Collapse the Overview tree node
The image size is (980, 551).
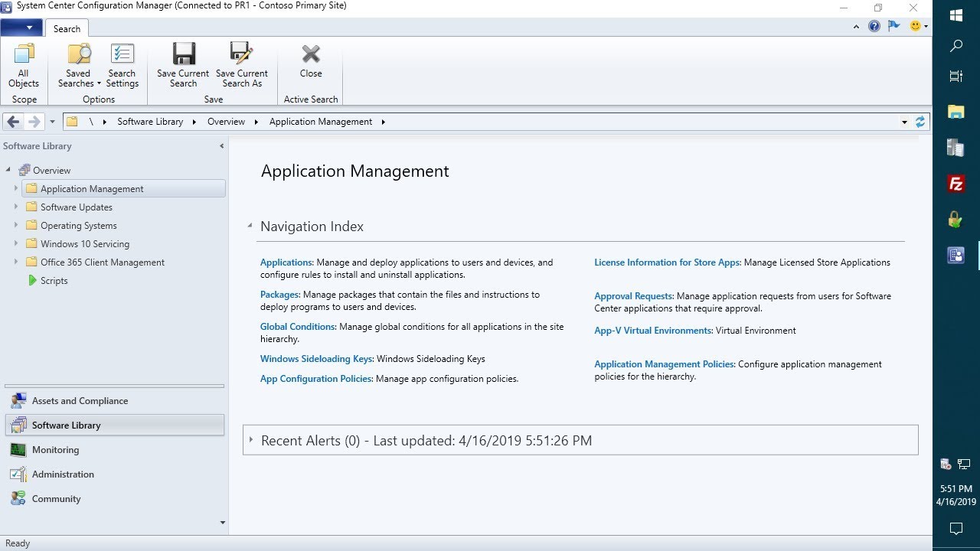(x=8, y=170)
